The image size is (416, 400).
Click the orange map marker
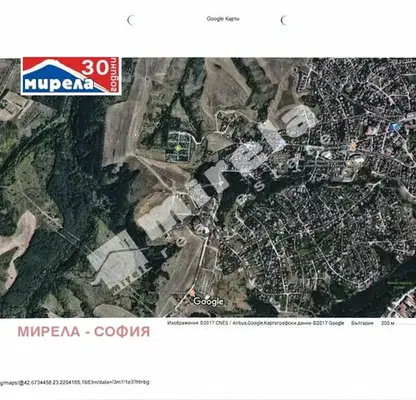coord(353,146)
